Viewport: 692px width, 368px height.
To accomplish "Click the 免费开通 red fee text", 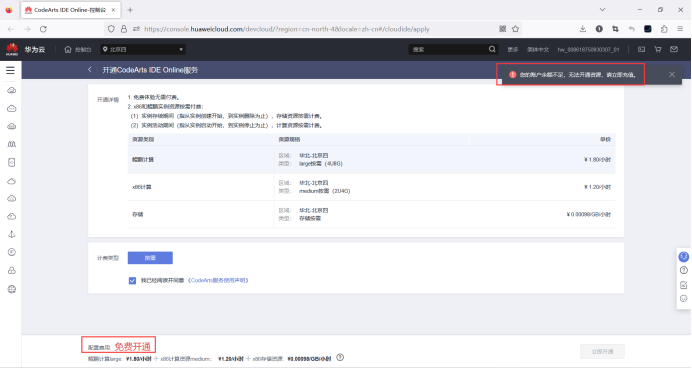I will point(132,347).
